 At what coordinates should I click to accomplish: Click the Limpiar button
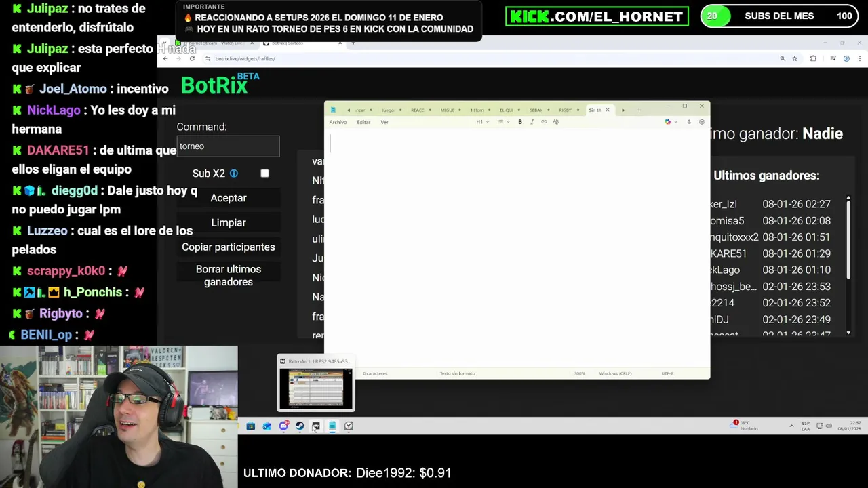(229, 222)
